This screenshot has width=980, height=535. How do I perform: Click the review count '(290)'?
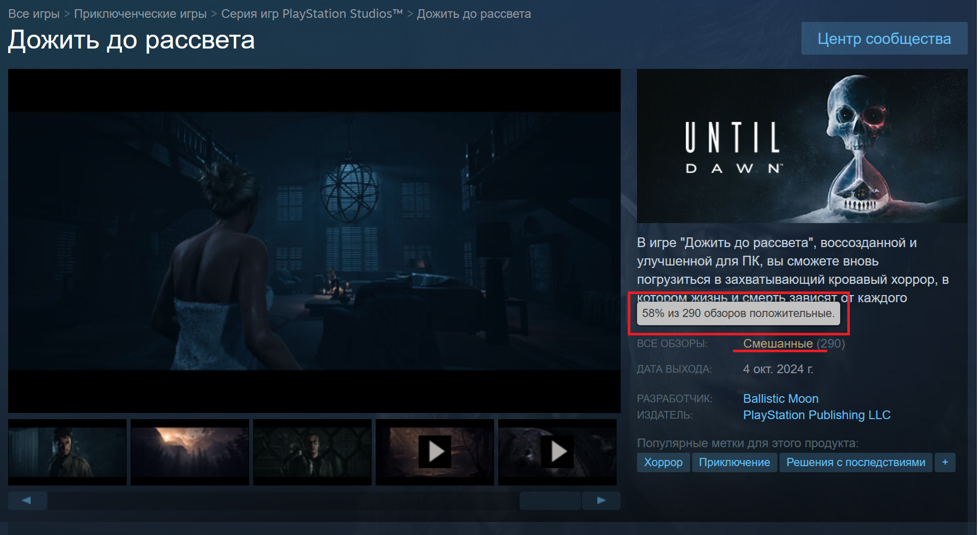pos(830,344)
